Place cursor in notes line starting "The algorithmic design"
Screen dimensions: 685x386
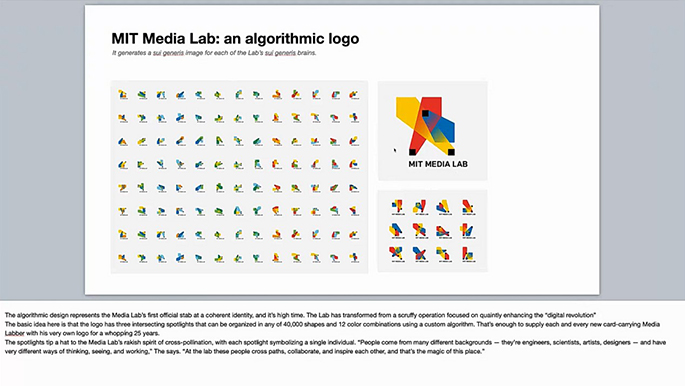(x=300, y=315)
